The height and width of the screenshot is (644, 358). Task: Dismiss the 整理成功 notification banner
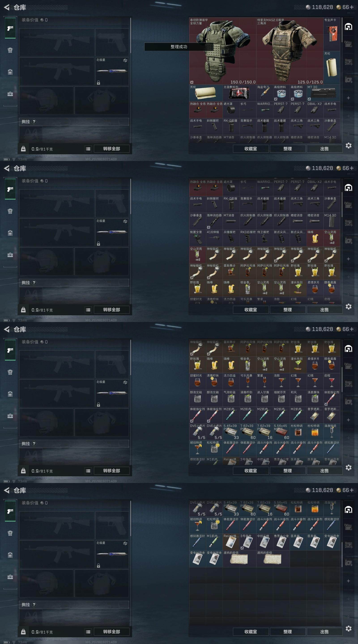click(179, 47)
